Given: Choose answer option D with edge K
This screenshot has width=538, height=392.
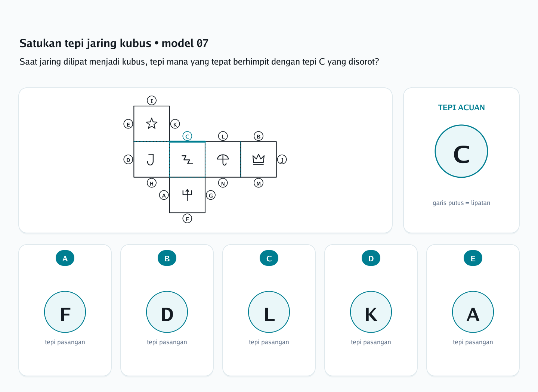Looking at the screenshot, I should coord(371,310).
